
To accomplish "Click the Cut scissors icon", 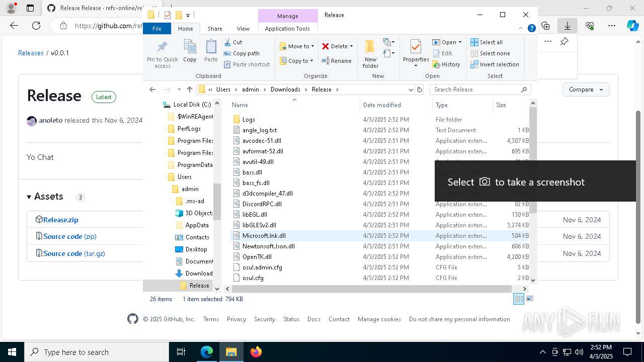I will (227, 42).
